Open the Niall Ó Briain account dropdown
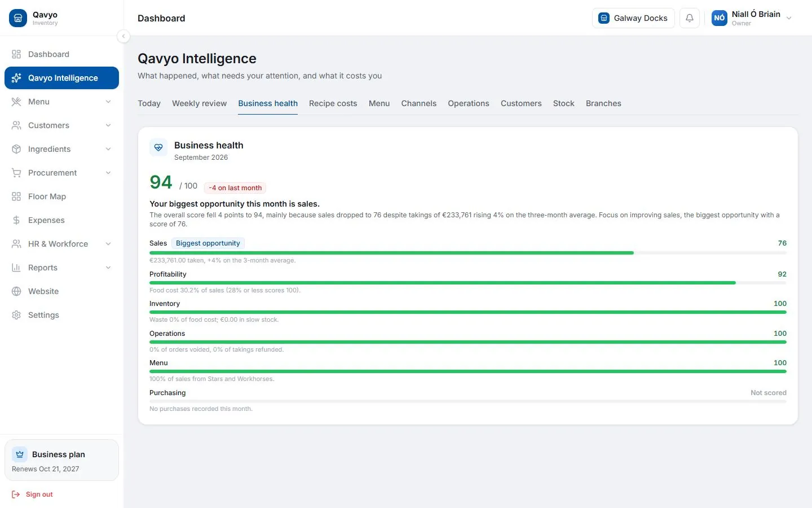812x508 pixels. (x=753, y=18)
